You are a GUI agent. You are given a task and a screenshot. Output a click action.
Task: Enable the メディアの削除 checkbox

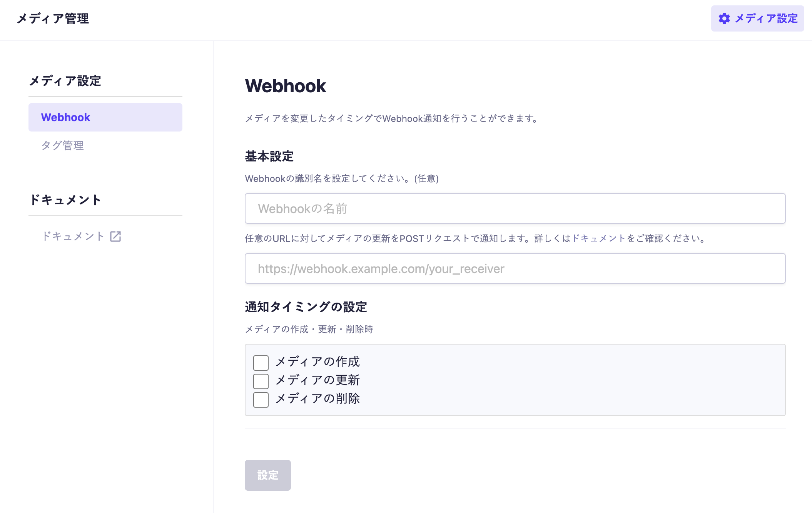pyautogui.click(x=261, y=400)
